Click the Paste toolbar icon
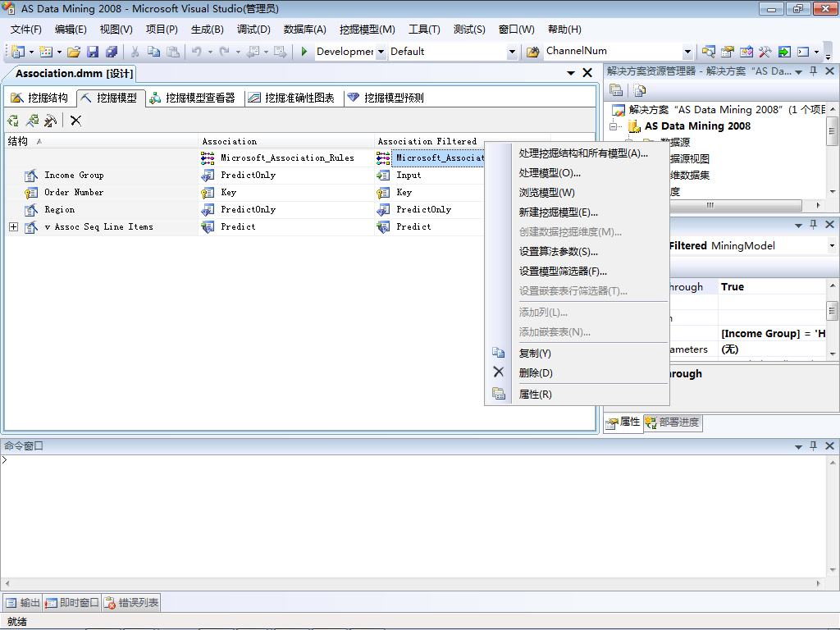 172,52
